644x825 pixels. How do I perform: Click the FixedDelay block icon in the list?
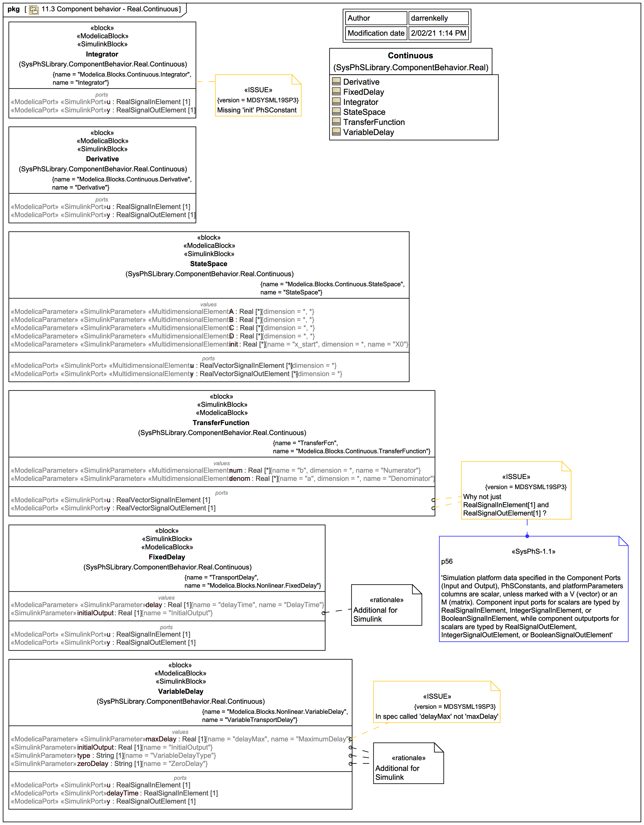(x=336, y=92)
